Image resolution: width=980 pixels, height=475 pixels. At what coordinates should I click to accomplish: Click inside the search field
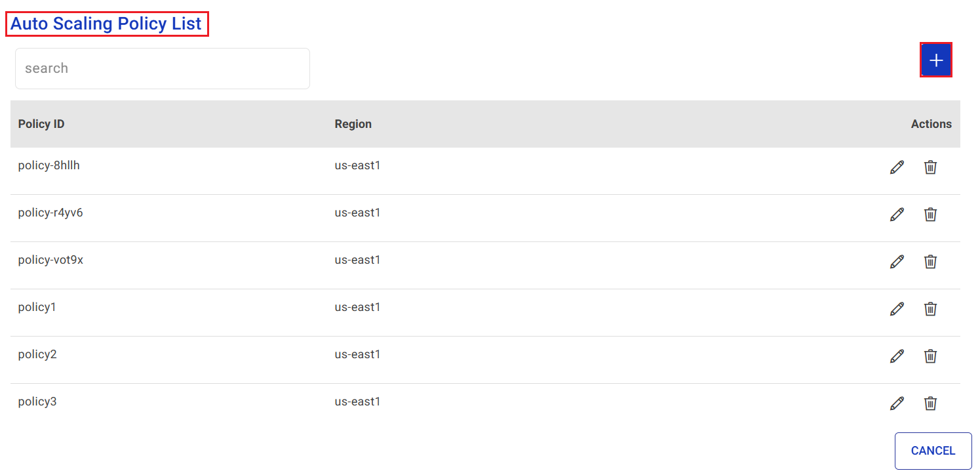pyautogui.click(x=162, y=68)
